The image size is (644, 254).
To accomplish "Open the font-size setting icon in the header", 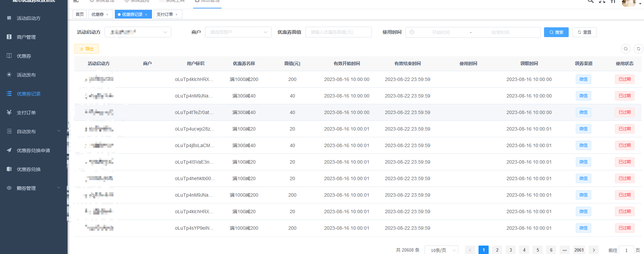I will click(613, 1).
